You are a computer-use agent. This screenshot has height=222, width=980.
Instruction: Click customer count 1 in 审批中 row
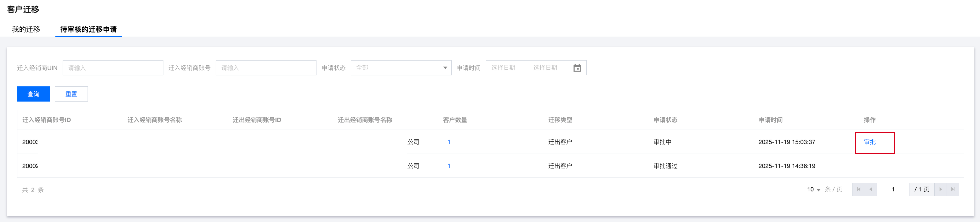coord(449,142)
